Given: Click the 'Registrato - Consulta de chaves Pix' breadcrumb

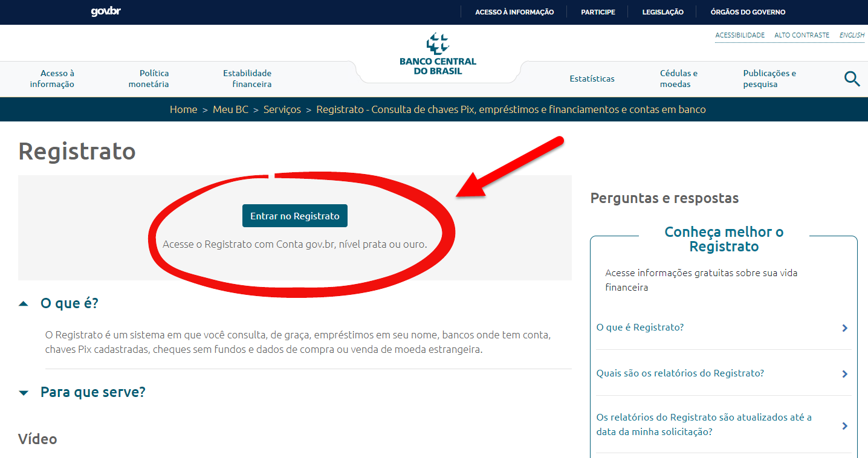Looking at the screenshot, I should point(511,109).
